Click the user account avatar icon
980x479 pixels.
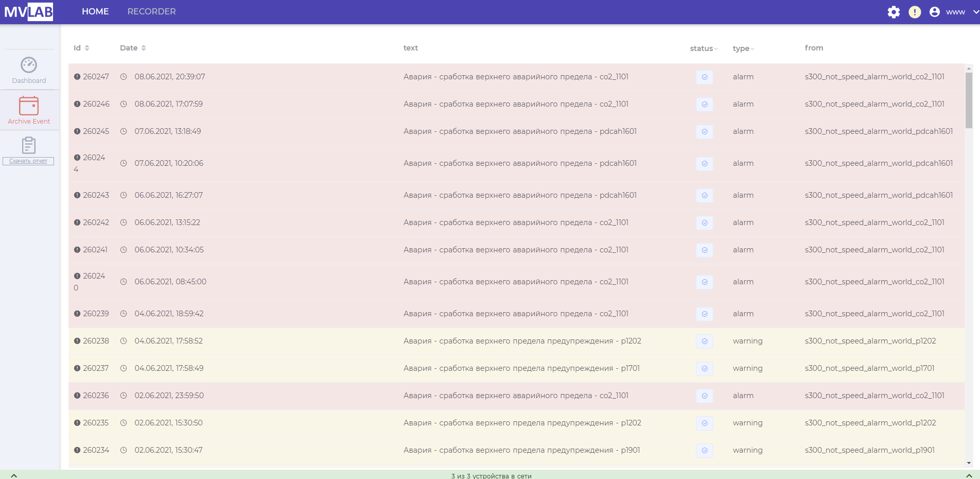pos(935,12)
